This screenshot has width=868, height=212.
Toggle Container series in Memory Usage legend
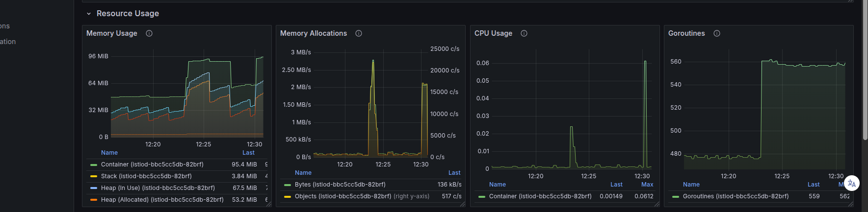pyautogui.click(x=152, y=165)
